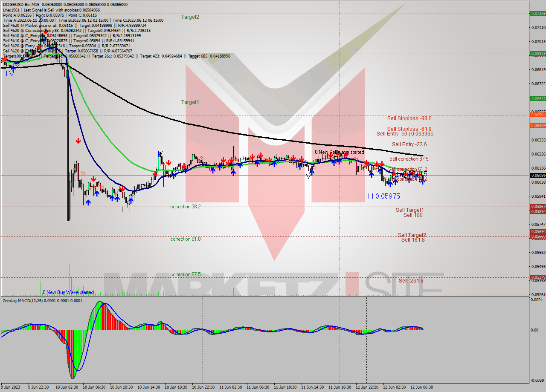Click the '0 New Buy Wave started' text
Screen dimensions: 546x392
pos(68,292)
